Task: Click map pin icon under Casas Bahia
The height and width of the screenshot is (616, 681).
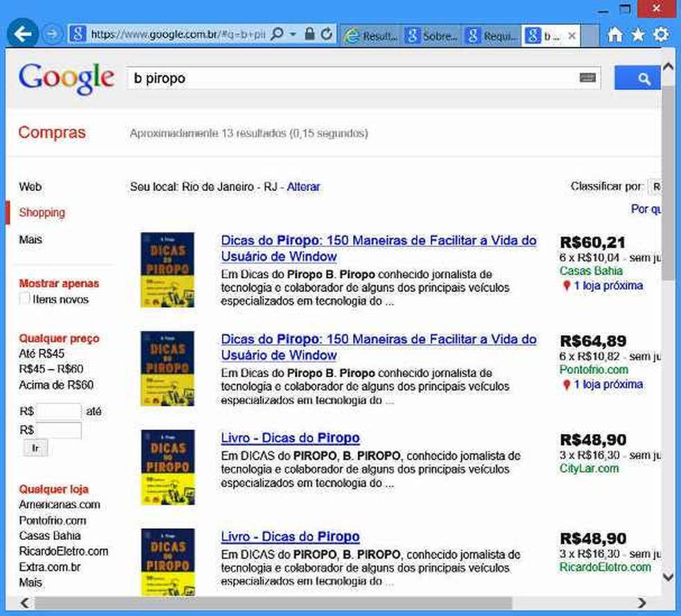Action: tap(566, 286)
